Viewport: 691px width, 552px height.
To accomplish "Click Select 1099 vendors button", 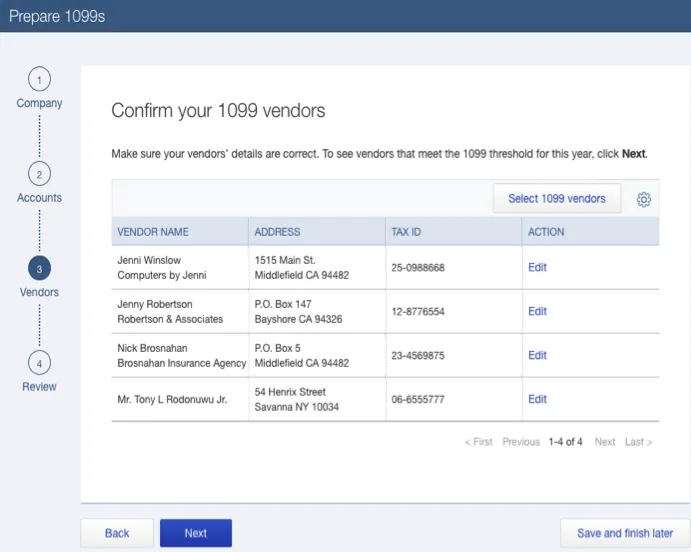I will [x=556, y=199].
